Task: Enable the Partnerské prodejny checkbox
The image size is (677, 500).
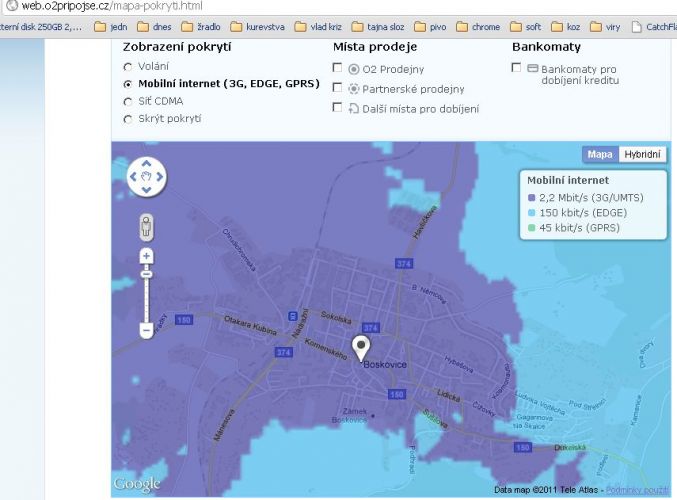Action: tap(337, 87)
